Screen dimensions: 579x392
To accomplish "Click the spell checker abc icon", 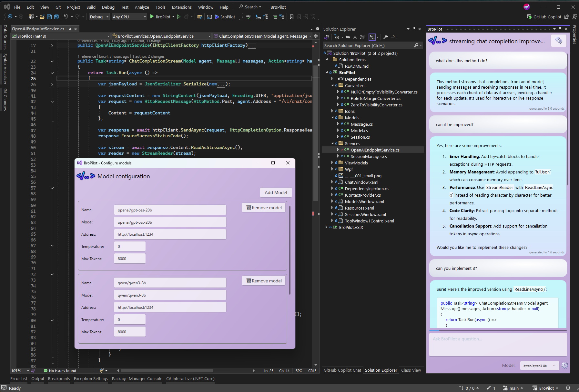I will tap(248, 17).
